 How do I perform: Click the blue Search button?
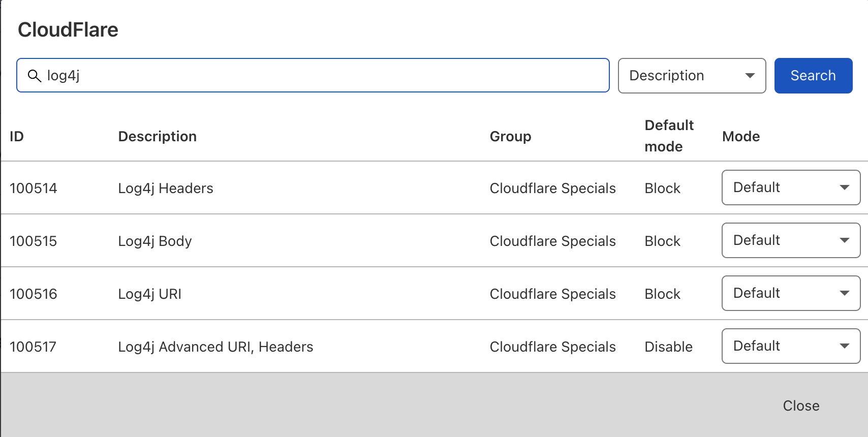[813, 76]
